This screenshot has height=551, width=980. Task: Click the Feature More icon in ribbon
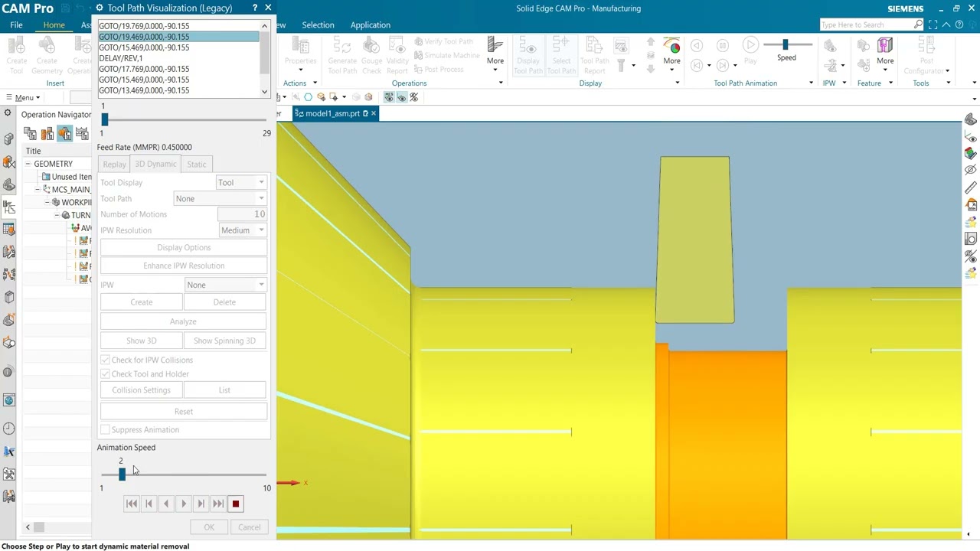(x=885, y=52)
